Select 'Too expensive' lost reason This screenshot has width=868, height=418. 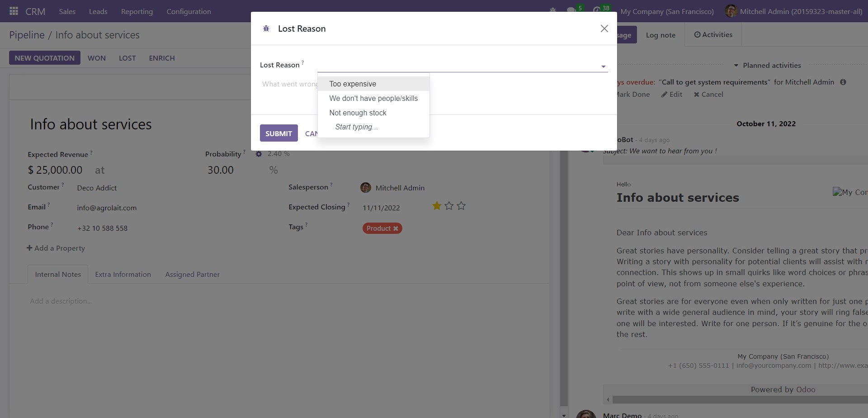pos(373,84)
